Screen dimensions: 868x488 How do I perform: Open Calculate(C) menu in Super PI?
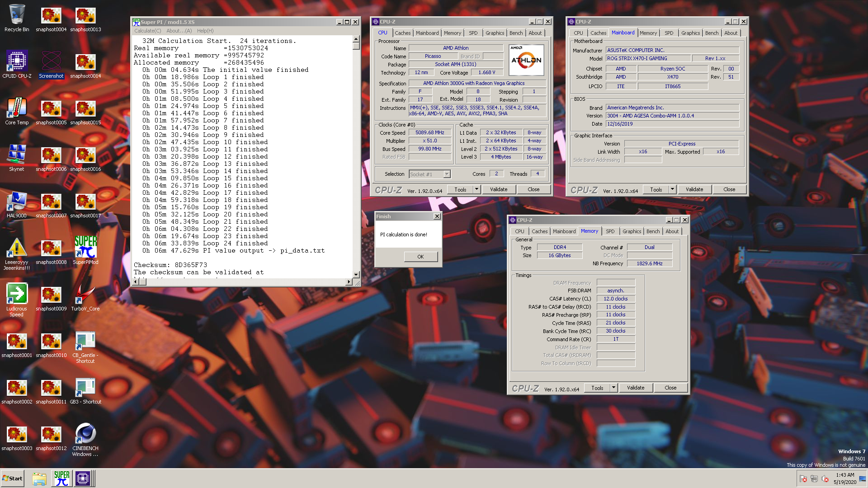click(147, 31)
